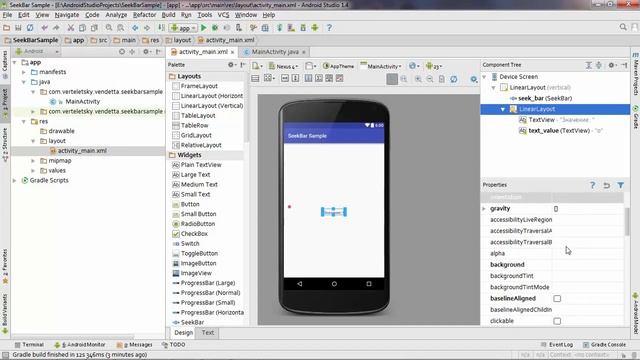This screenshot has width=640, height=360.
Task: Open the Event Log tool window
Action: coord(557,345)
